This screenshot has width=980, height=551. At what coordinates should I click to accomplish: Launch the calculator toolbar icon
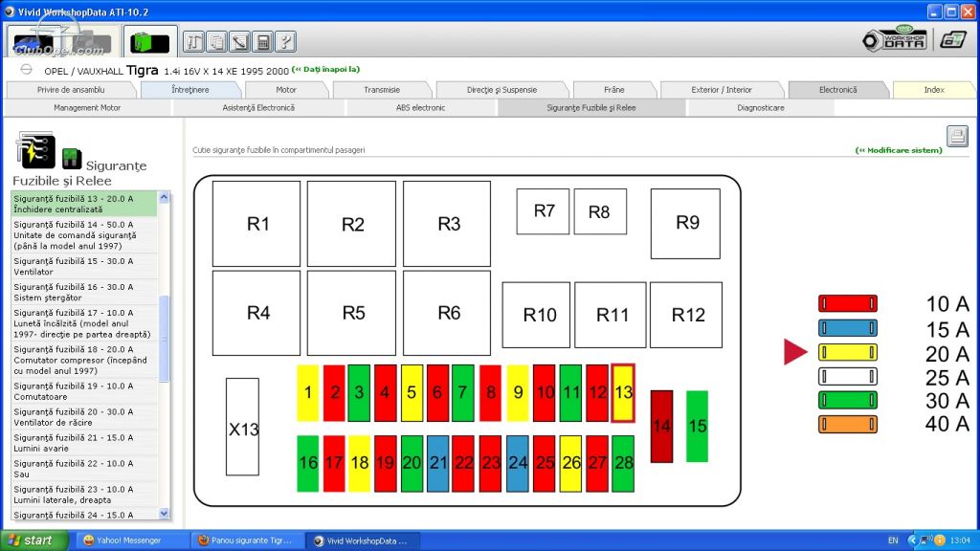click(263, 42)
